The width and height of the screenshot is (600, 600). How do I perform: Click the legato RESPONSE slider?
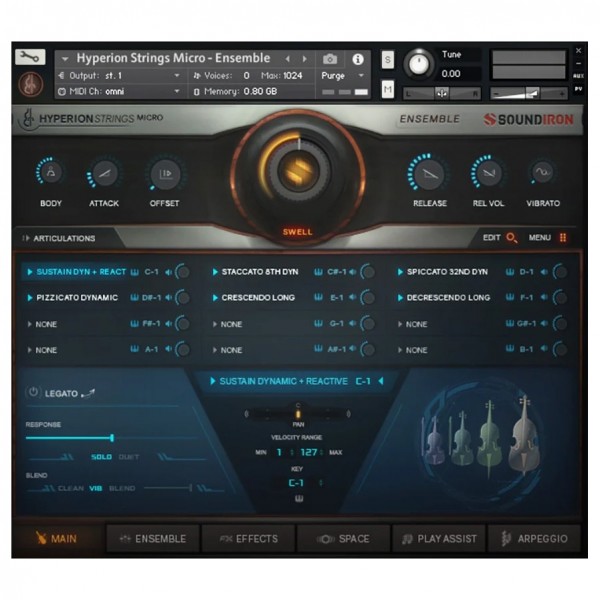coord(111,438)
